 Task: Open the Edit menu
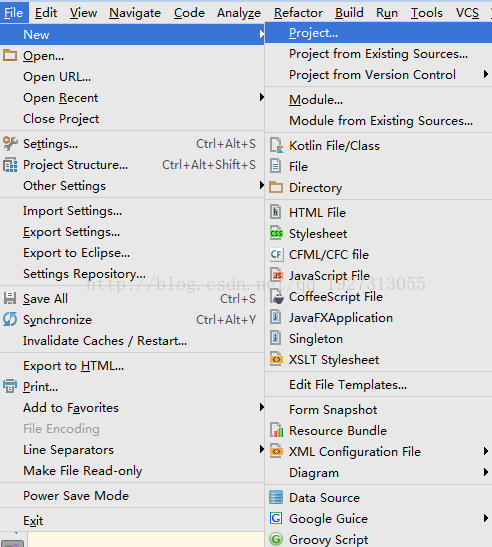pyautogui.click(x=46, y=13)
